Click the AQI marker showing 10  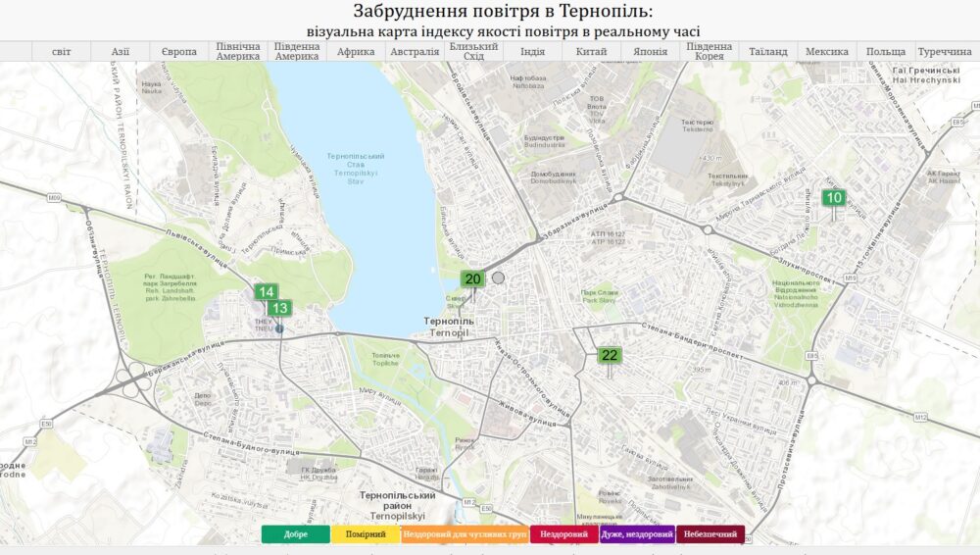point(833,197)
